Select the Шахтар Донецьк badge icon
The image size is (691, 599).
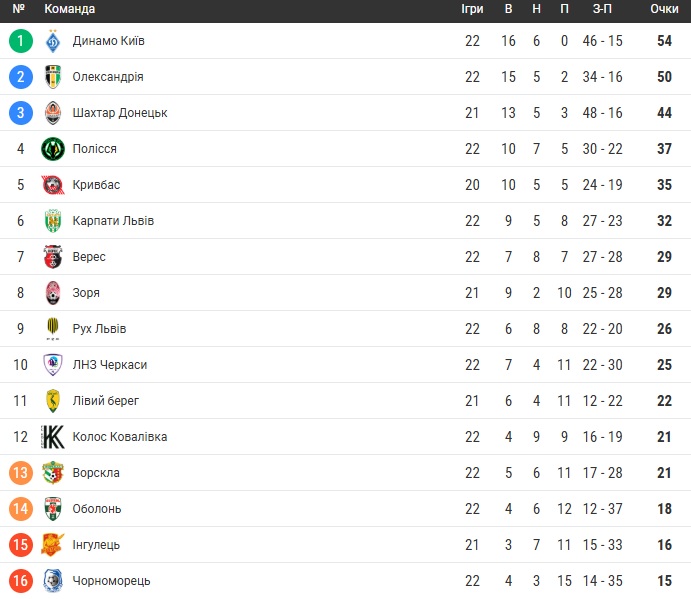(53, 113)
